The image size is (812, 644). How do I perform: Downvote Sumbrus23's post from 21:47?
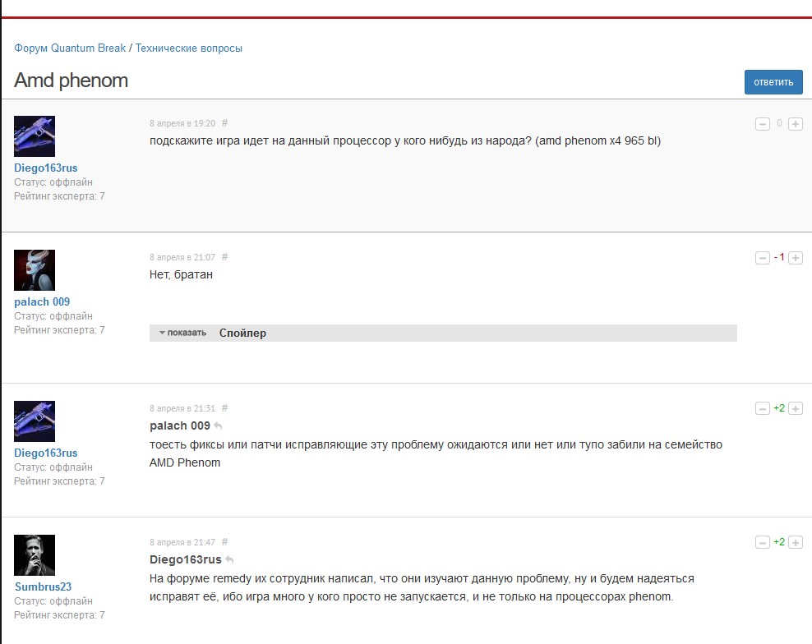763,542
